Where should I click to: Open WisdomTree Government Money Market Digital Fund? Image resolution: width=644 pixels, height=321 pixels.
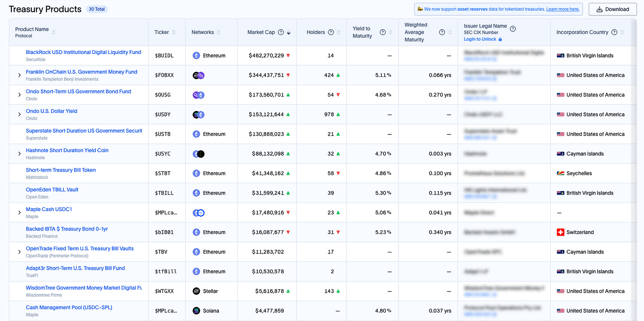84,288
